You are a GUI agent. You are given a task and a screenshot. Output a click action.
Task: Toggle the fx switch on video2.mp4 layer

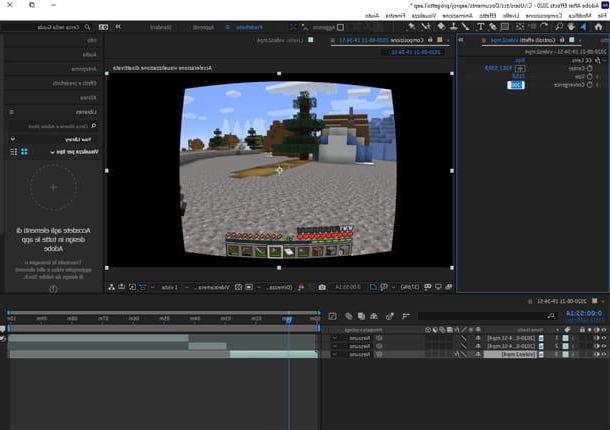(458, 354)
